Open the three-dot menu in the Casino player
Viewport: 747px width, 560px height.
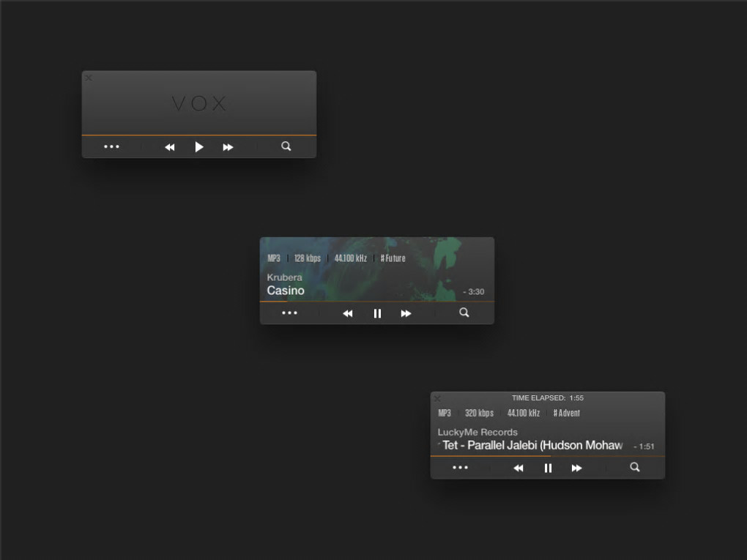[290, 313]
